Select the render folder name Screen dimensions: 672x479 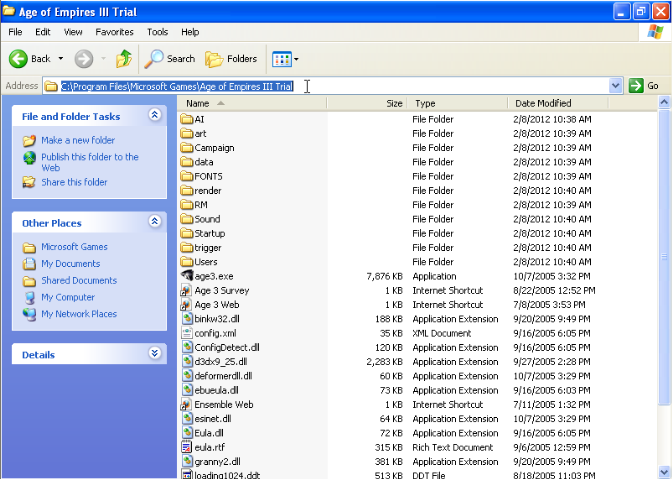[208, 191]
